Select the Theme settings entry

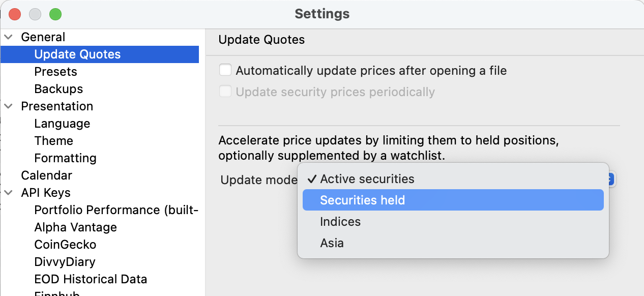[x=53, y=141]
